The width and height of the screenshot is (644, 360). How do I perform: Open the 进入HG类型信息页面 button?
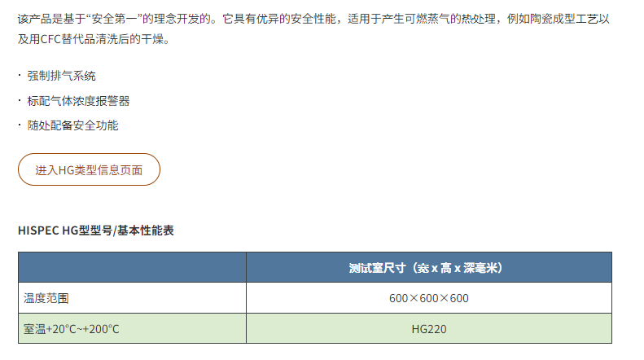click(89, 169)
